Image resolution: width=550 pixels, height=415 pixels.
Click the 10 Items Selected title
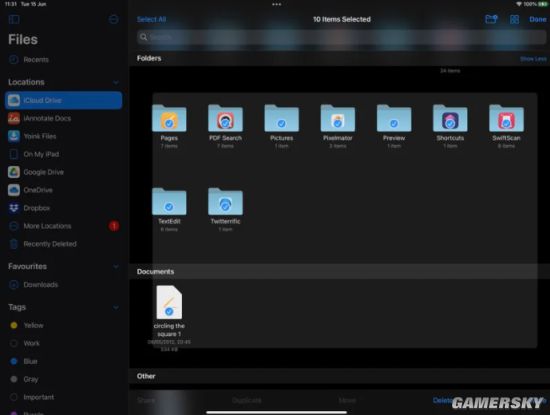pyautogui.click(x=342, y=19)
